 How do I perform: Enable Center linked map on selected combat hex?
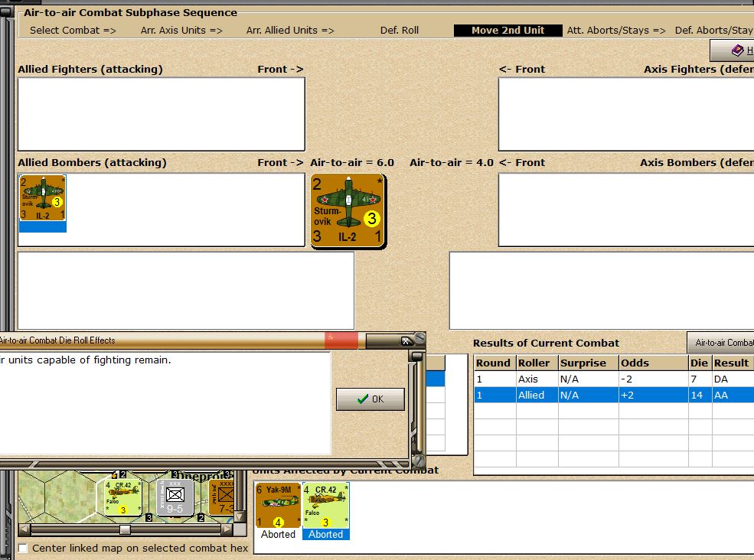[x=23, y=548]
